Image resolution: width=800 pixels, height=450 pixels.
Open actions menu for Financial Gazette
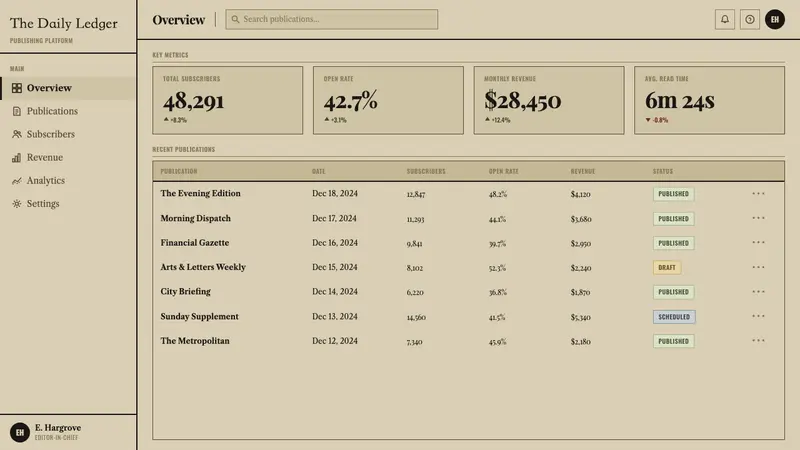pos(758,242)
